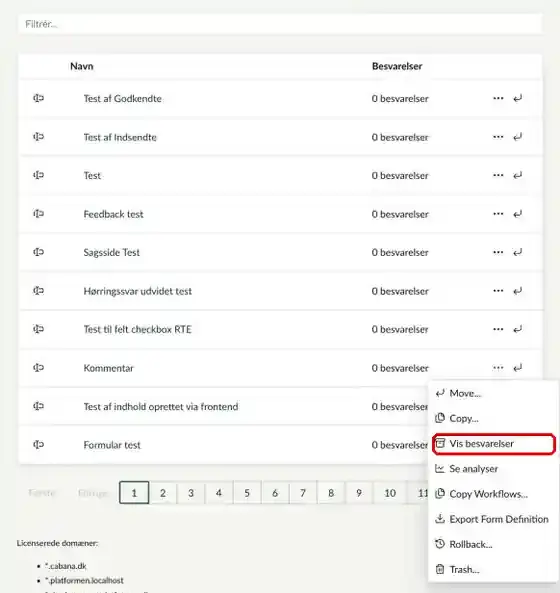
Task: Click the move arrow icon for Test til felt checkbox RTE
Action: pyautogui.click(x=518, y=329)
